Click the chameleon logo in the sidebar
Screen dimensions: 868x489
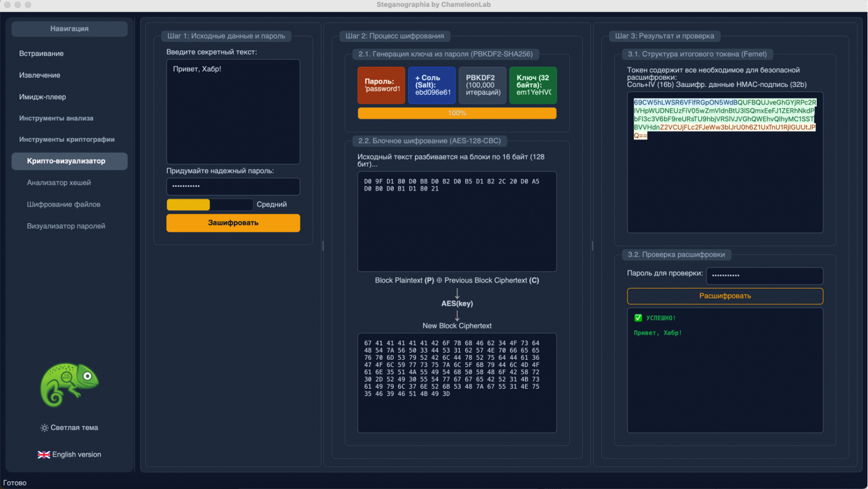point(69,384)
